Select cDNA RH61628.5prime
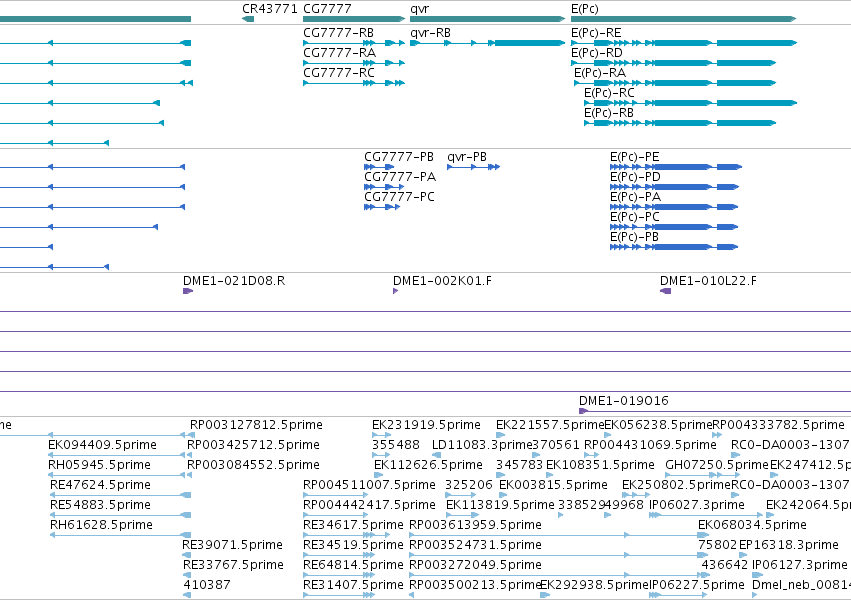Image resolution: width=851 pixels, height=600 pixels. tap(120, 535)
